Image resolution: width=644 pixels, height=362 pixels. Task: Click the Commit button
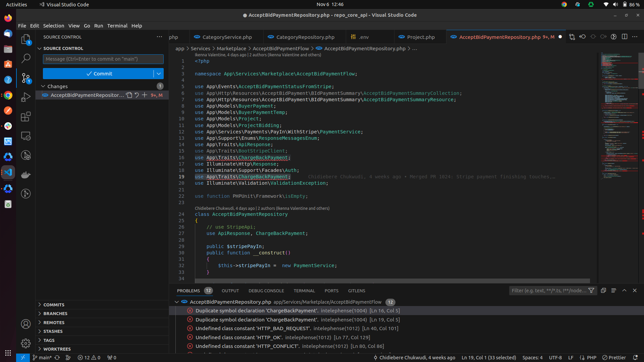[98, 74]
